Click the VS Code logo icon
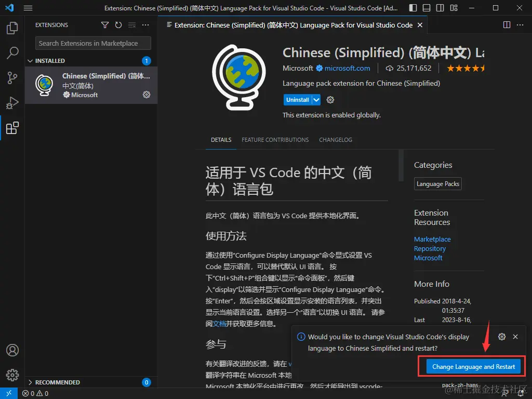This screenshot has width=532, height=399. point(9,7)
